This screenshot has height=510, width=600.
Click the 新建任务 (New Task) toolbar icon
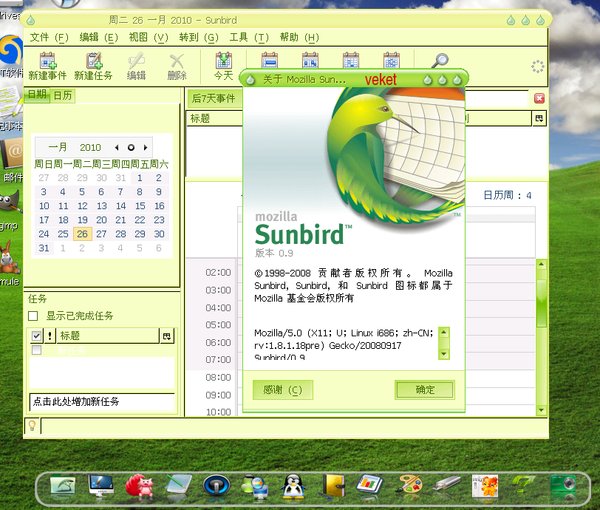click(x=93, y=62)
